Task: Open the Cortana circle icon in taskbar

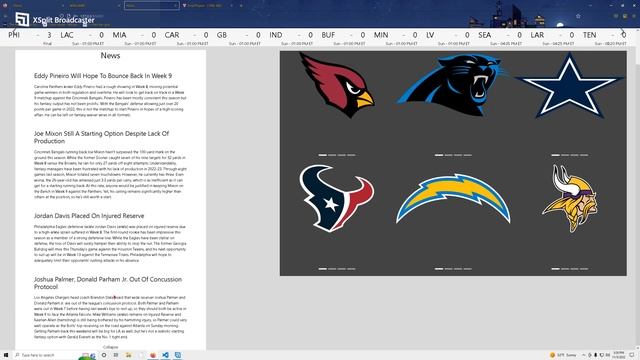Action: point(104,355)
